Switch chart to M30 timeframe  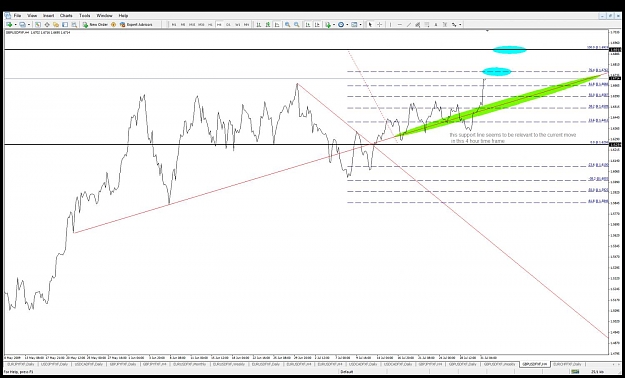201,25
